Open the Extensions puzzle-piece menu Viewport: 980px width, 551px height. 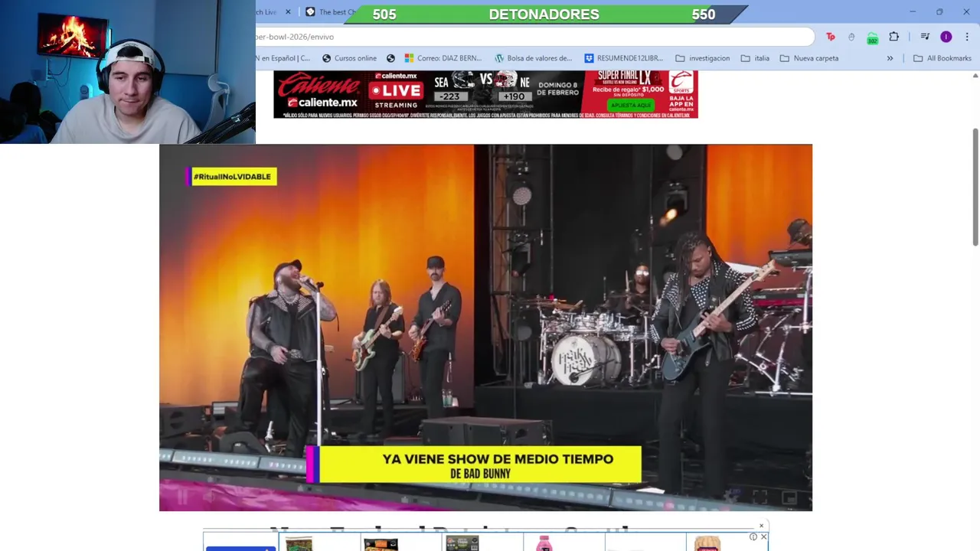(893, 37)
